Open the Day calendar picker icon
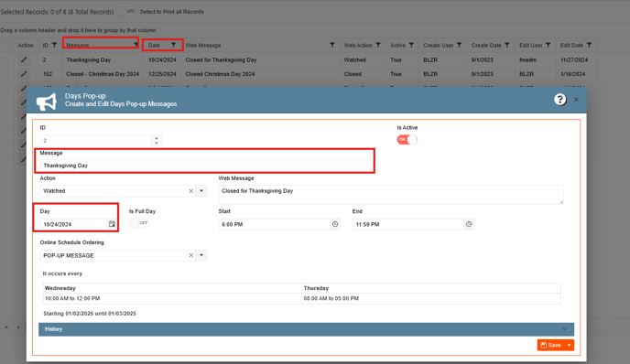The width and height of the screenshot is (630, 364). click(112, 224)
